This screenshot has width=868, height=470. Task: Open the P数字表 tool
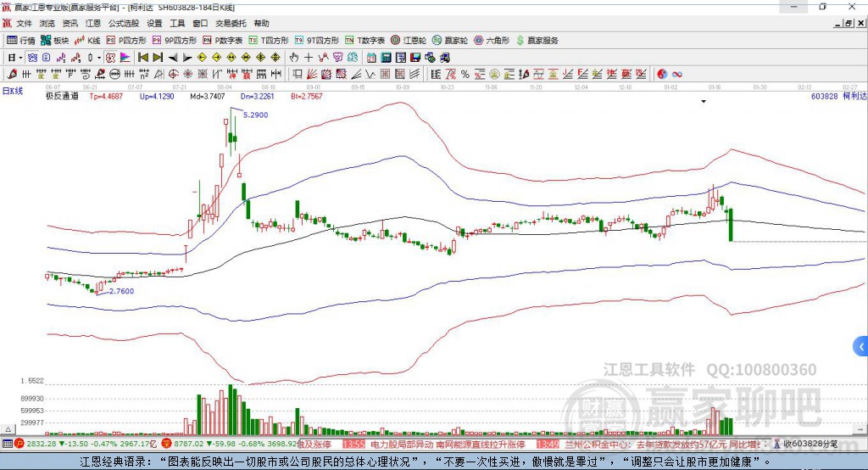pos(223,41)
